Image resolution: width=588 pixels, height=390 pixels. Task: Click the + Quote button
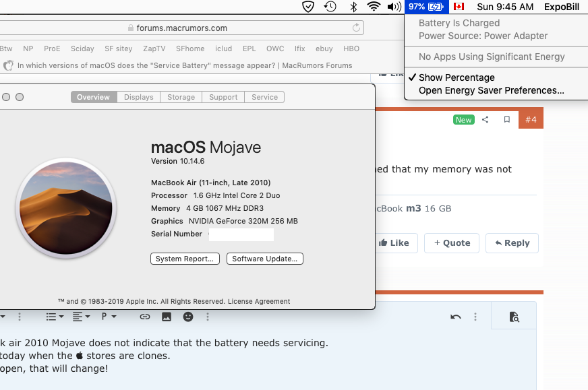click(x=452, y=243)
